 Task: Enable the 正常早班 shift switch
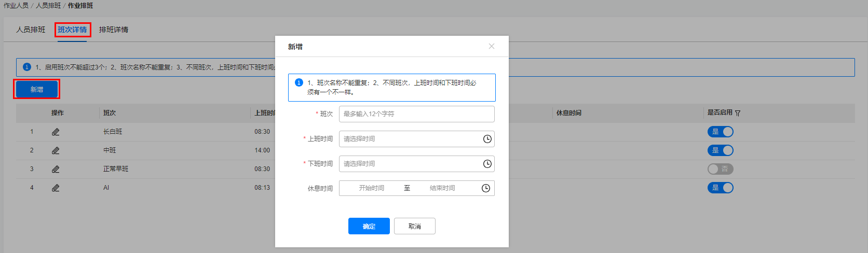[721, 169]
